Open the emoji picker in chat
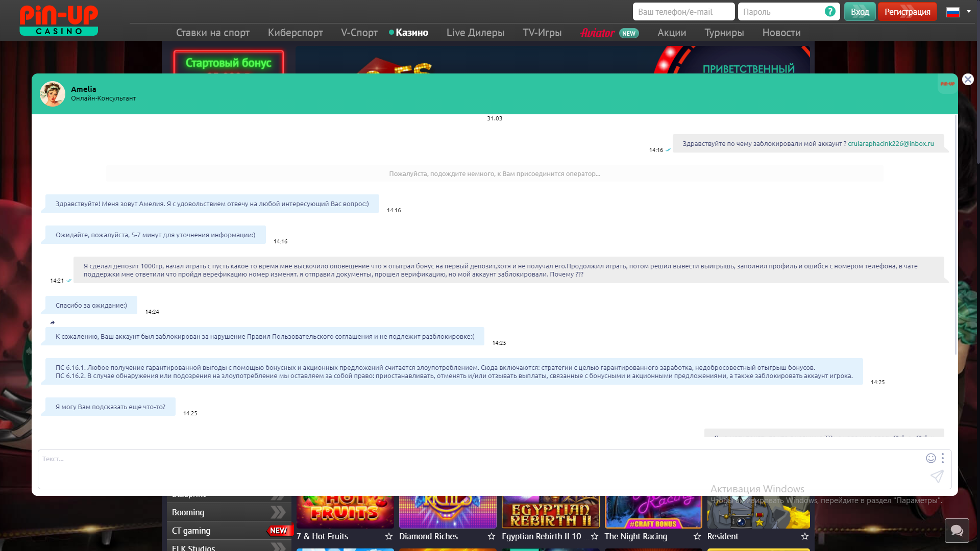The width and height of the screenshot is (980, 551). (x=931, y=458)
